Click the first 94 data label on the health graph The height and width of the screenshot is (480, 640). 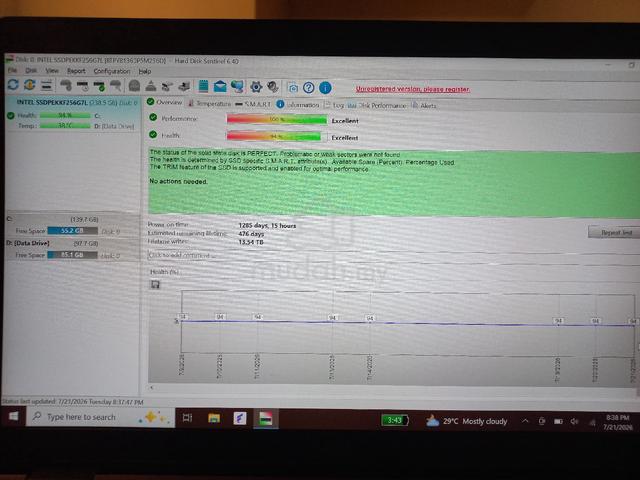183,317
